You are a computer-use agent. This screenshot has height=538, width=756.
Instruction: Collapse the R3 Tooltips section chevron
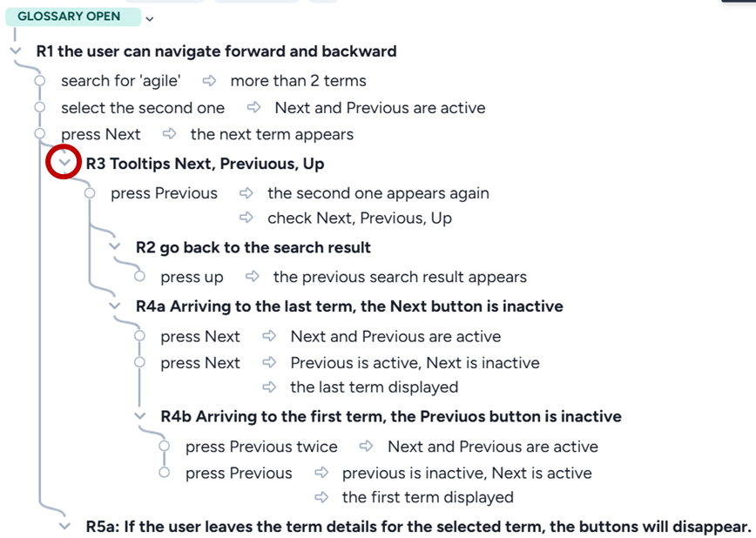64,164
